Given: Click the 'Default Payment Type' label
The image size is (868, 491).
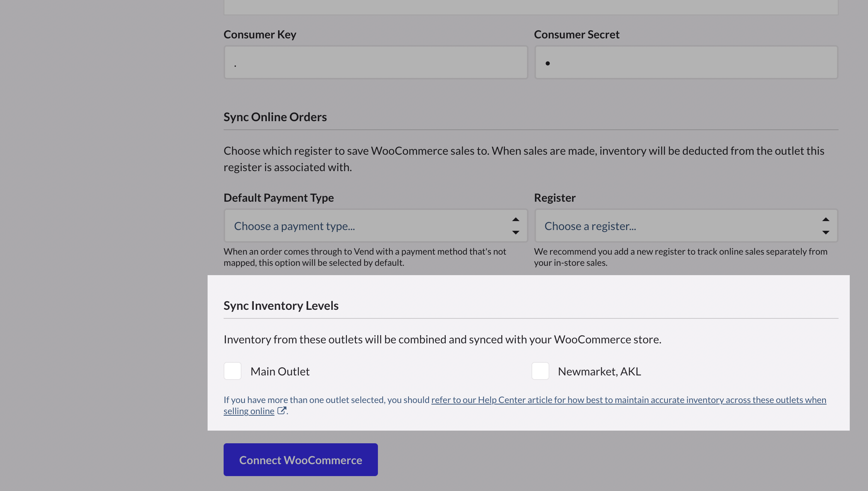Looking at the screenshot, I should coord(279,198).
